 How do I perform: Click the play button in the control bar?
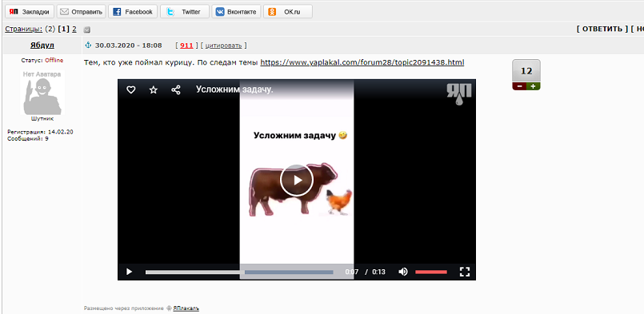[x=129, y=272]
